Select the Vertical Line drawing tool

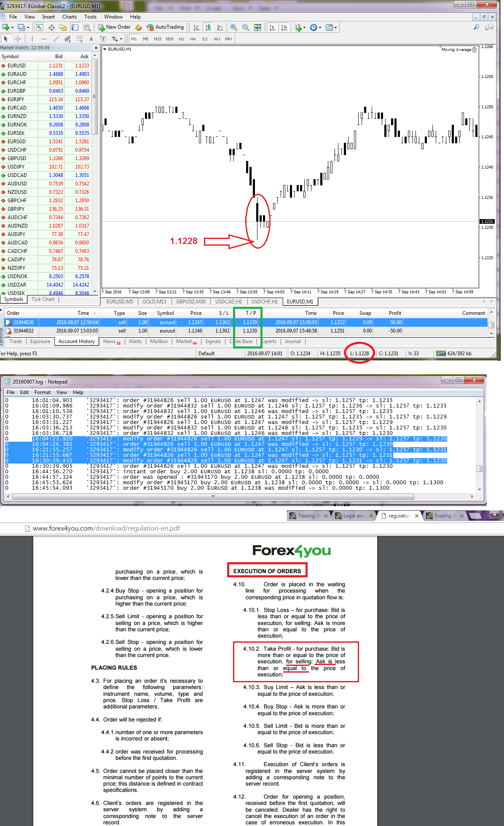click(x=32, y=39)
